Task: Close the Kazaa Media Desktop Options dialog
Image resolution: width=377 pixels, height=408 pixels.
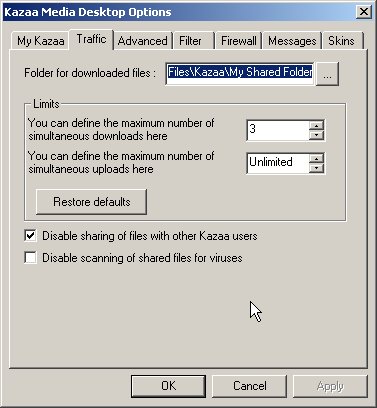Action: coord(363,12)
